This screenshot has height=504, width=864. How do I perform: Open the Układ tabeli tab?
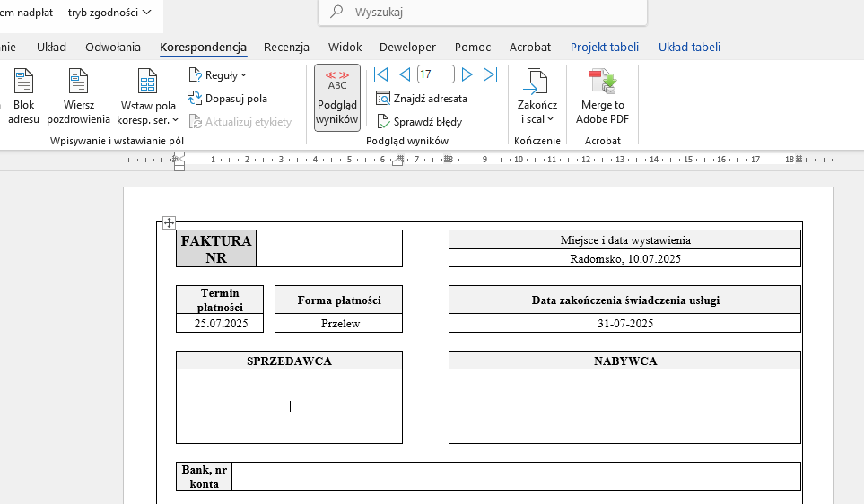[689, 47]
